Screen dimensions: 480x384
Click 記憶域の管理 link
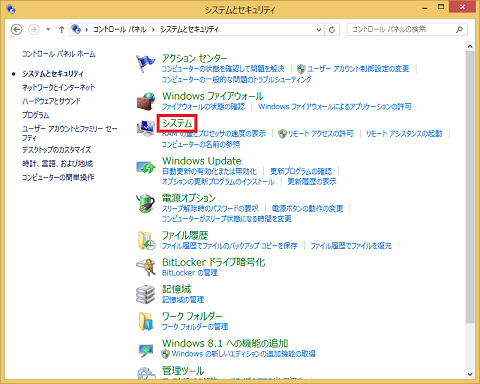(183, 300)
